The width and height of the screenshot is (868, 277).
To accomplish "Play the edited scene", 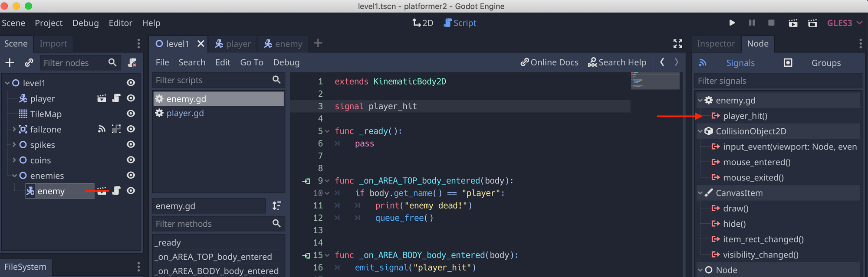I will (x=793, y=23).
